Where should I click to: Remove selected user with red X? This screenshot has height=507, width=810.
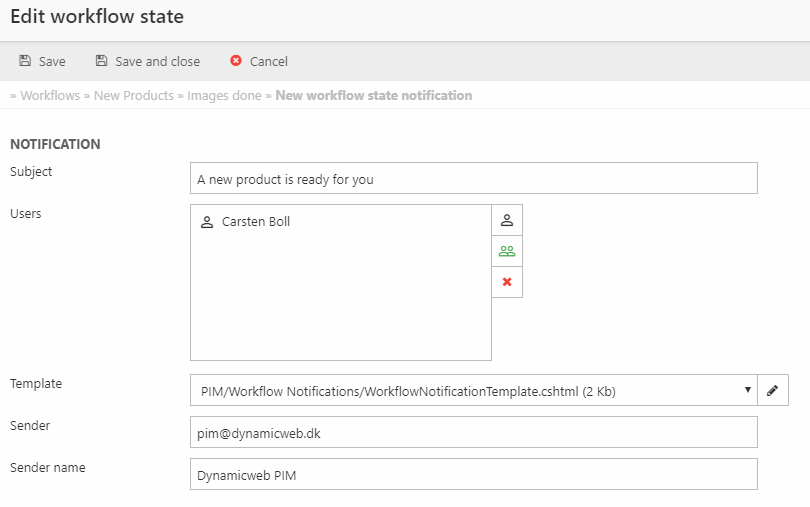[507, 282]
